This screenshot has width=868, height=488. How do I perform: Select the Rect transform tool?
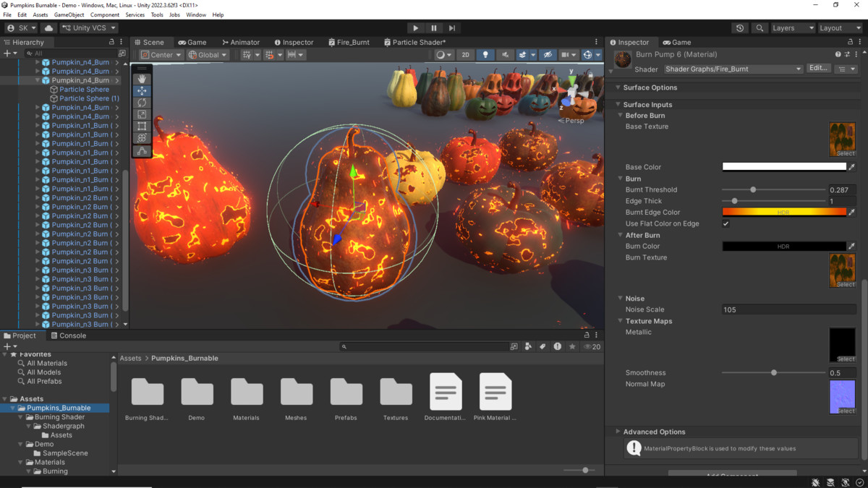coord(142,127)
